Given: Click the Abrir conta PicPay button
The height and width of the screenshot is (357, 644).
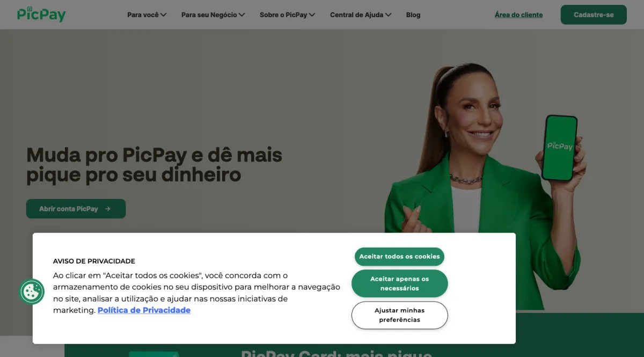Looking at the screenshot, I should pyautogui.click(x=76, y=209).
